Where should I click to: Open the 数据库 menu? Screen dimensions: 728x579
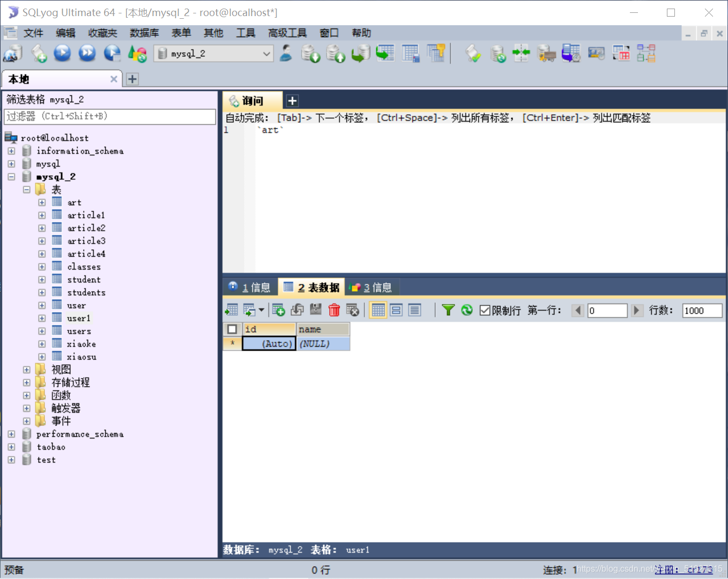click(144, 33)
